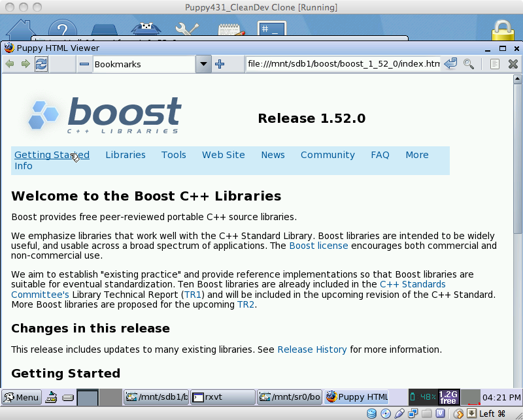
Task: Open the Libraries navigation link
Action: [x=126, y=155]
